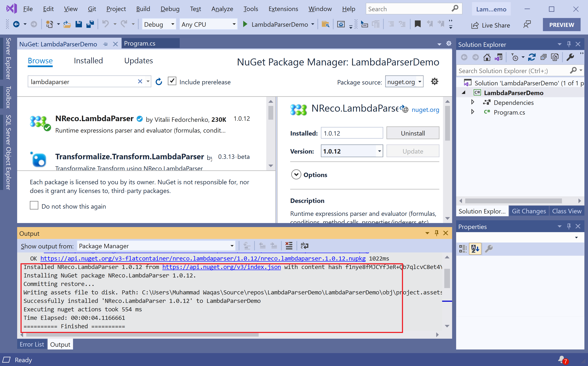Click the Properties alphabetical sort icon

click(475, 249)
